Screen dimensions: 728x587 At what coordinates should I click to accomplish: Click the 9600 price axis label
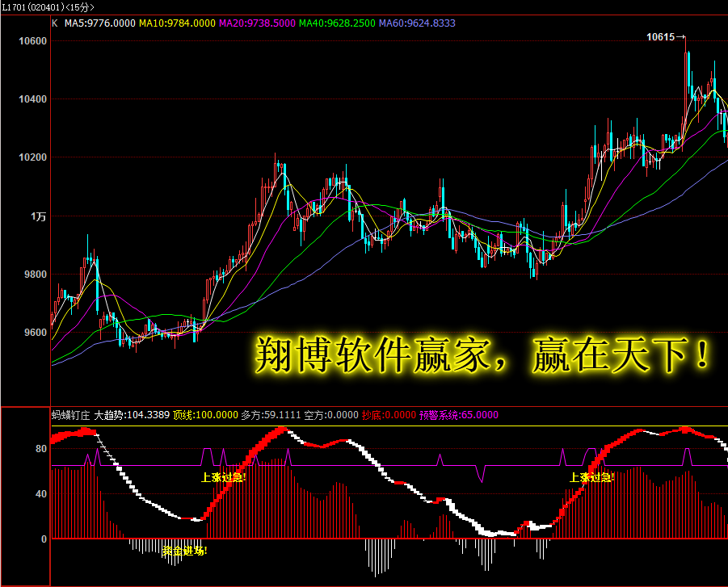[x=36, y=332]
